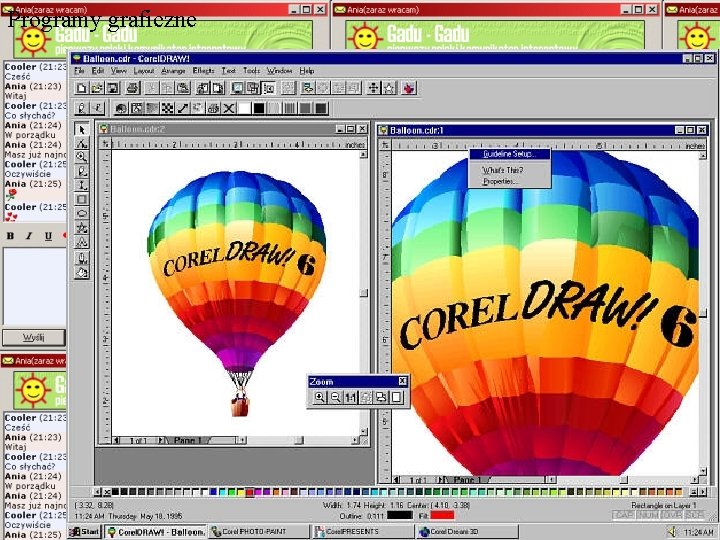Select the Polygon star tool
Image resolution: width=720 pixels, height=540 pixels.
point(82,228)
